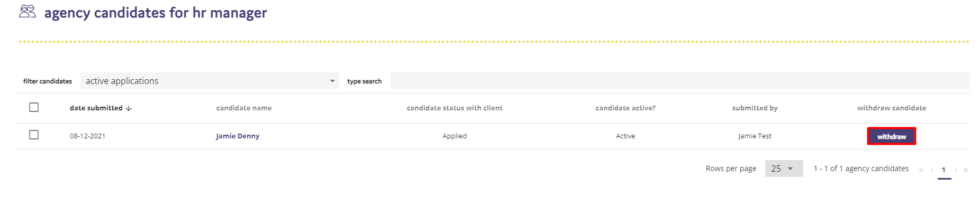
Task: Tick the select-all header checkbox
Action: 34,107
